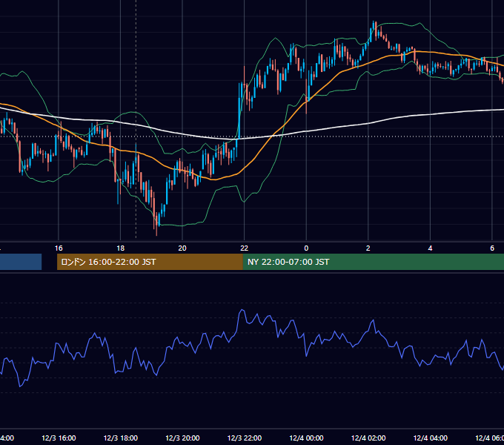Click the 12/4 00:00 date label
This screenshot has width=504, height=445.
[306, 438]
